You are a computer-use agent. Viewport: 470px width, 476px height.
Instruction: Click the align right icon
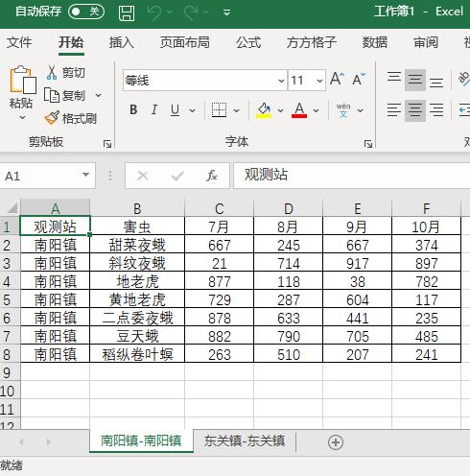pos(436,110)
